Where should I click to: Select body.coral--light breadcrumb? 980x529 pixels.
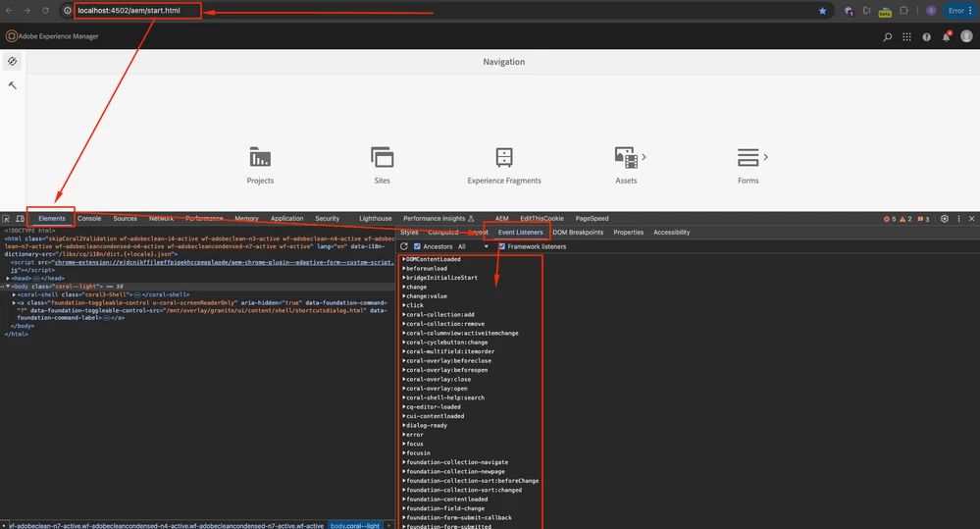[x=355, y=525]
